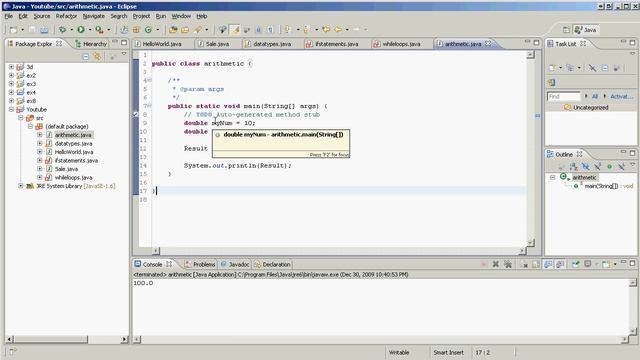The image size is (640, 360).
Task: Open the Refactor menu
Action: 67,16
